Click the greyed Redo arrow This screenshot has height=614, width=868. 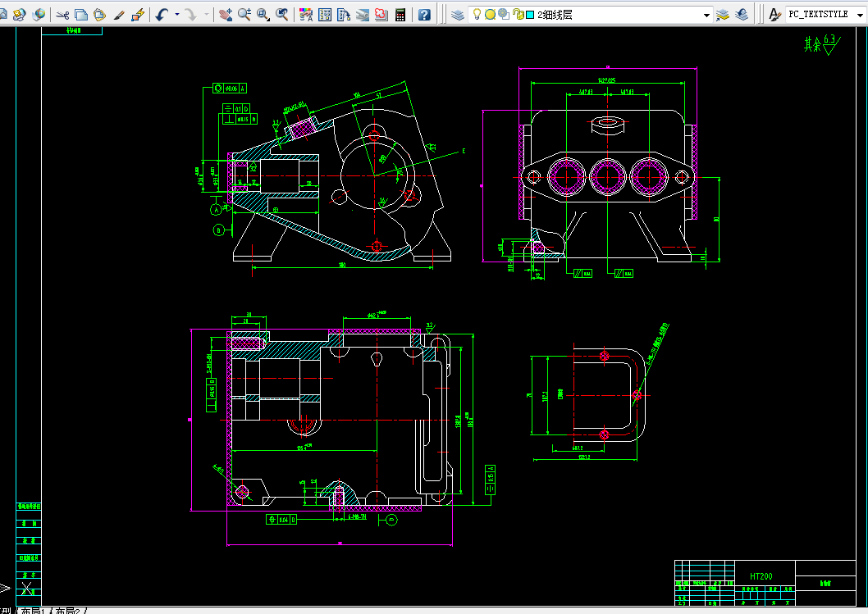pos(191,15)
